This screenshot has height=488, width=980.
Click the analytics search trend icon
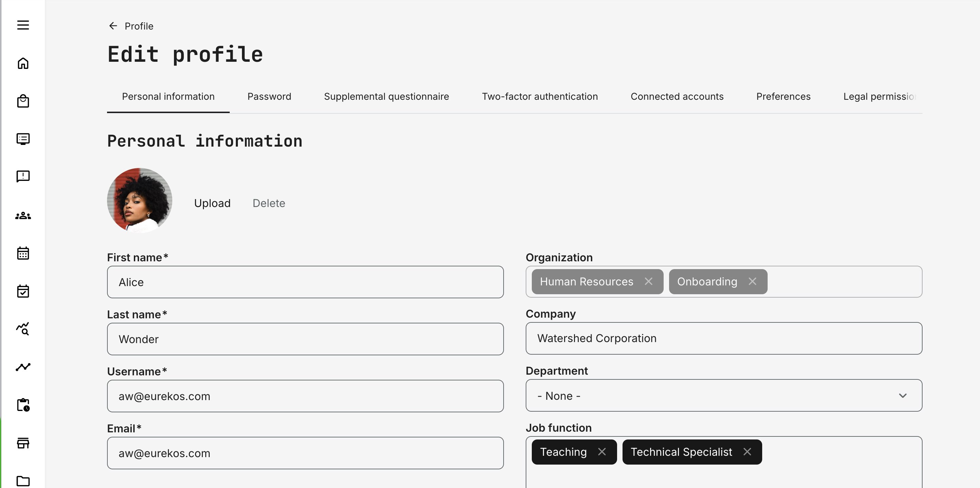[x=23, y=329]
